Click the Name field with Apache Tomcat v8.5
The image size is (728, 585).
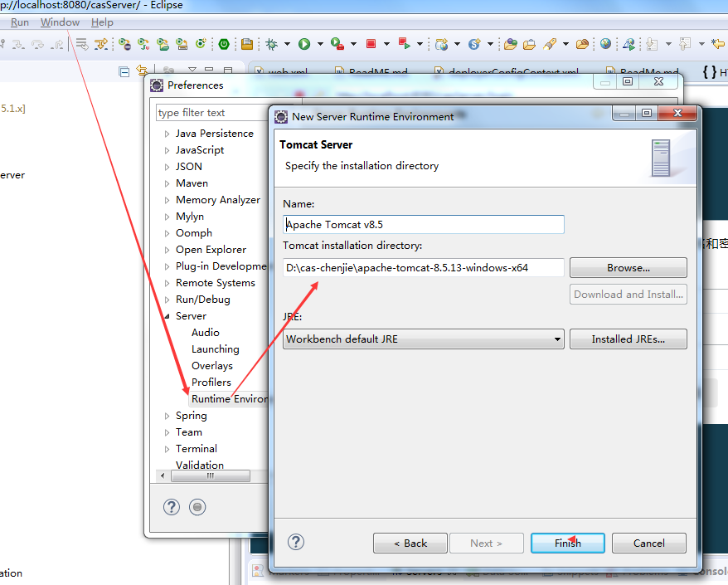[424, 224]
